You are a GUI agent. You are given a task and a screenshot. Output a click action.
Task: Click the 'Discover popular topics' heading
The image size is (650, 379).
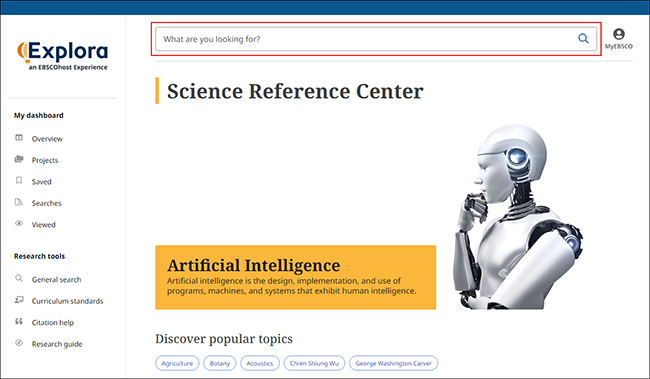224,339
